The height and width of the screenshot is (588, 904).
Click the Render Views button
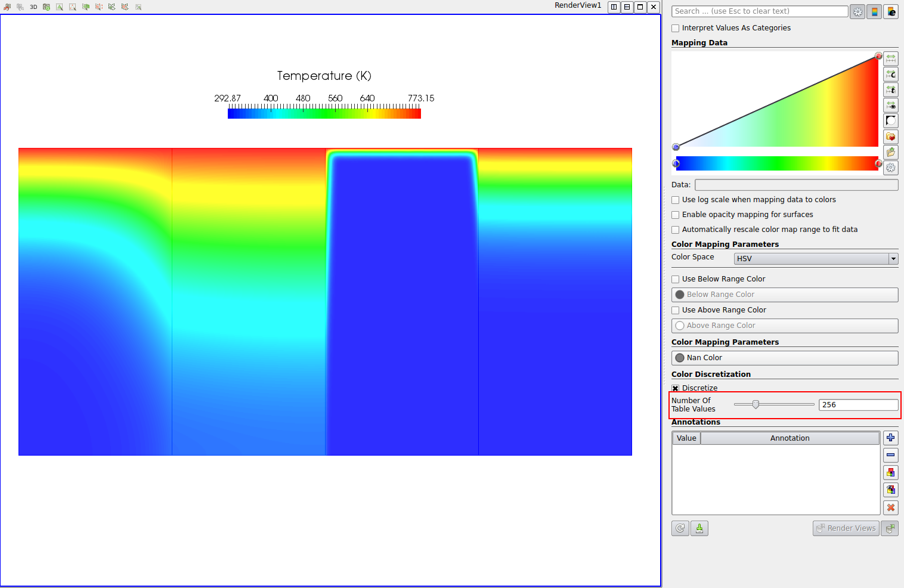tap(846, 528)
